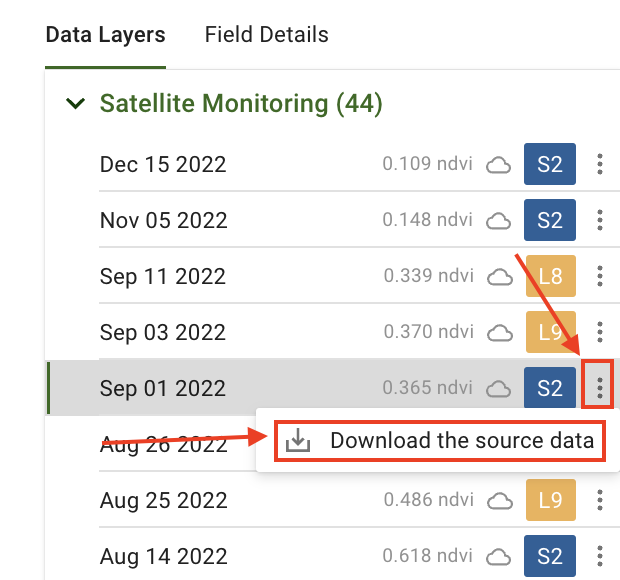
Task: Collapse the Satellite Monitoring section
Action: click(x=74, y=103)
